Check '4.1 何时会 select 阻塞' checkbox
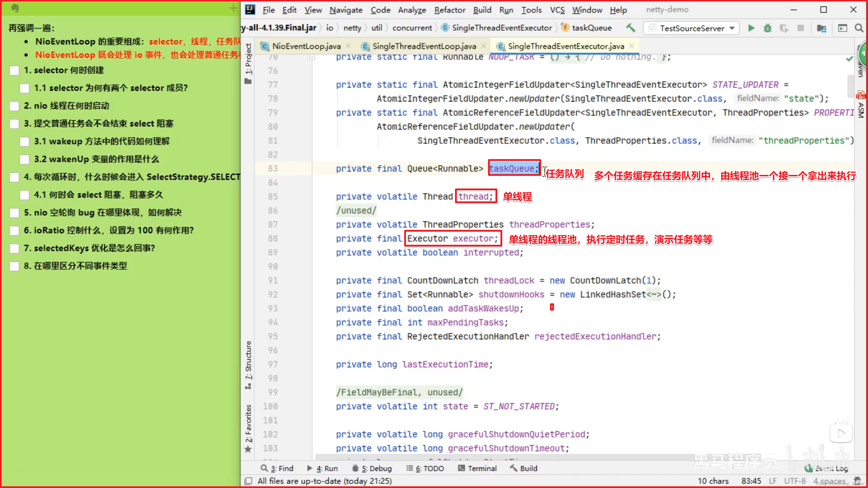 tap(25, 195)
